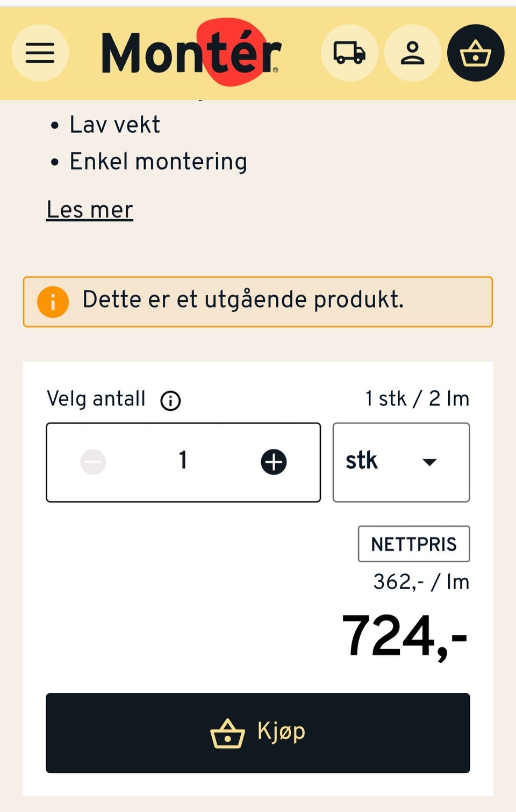
Task: Open the hamburger navigation menu
Action: click(x=40, y=53)
